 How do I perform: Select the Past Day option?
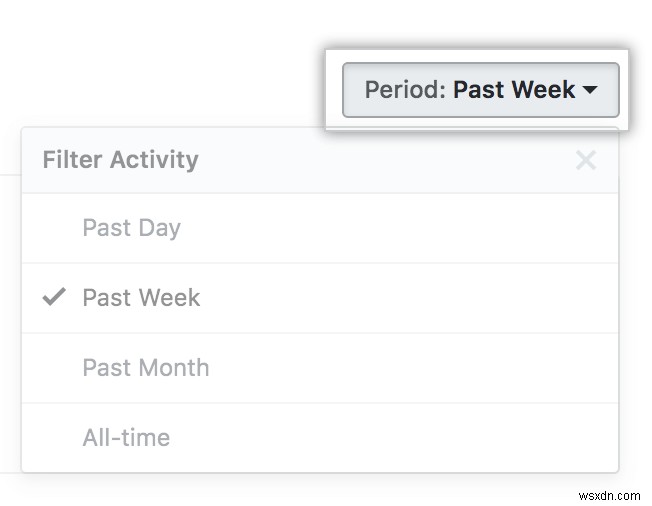131,228
